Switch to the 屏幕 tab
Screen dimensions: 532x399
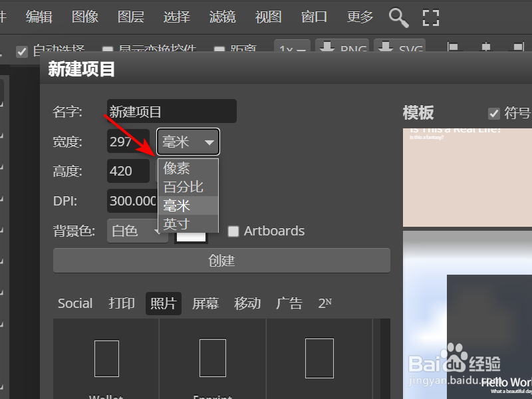coord(205,303)
